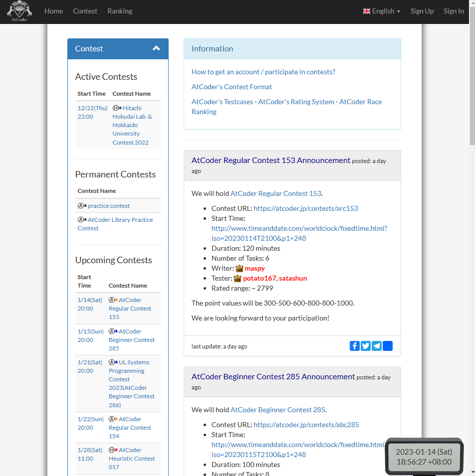Open the Sign In page
The height and width of the screenshot is (476, 475).
(x=454, y=11)
